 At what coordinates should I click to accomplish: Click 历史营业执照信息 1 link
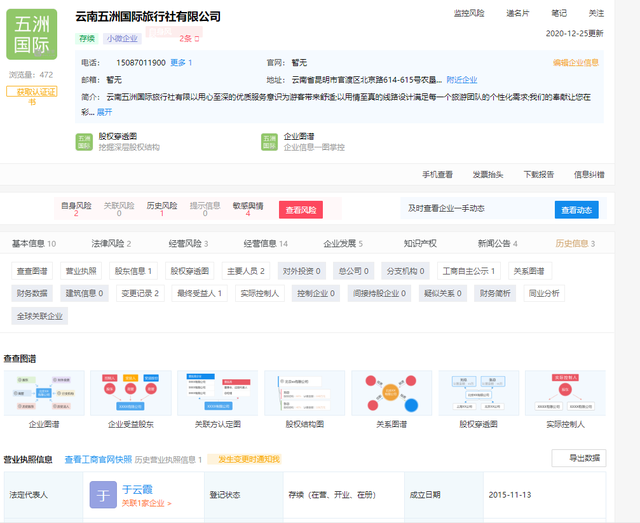[168, 460]
